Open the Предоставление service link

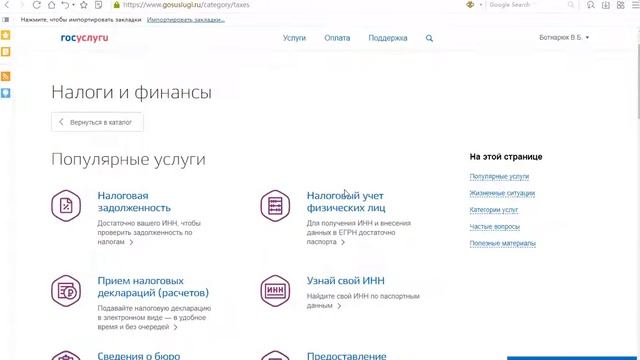click(x=347, y=355)
